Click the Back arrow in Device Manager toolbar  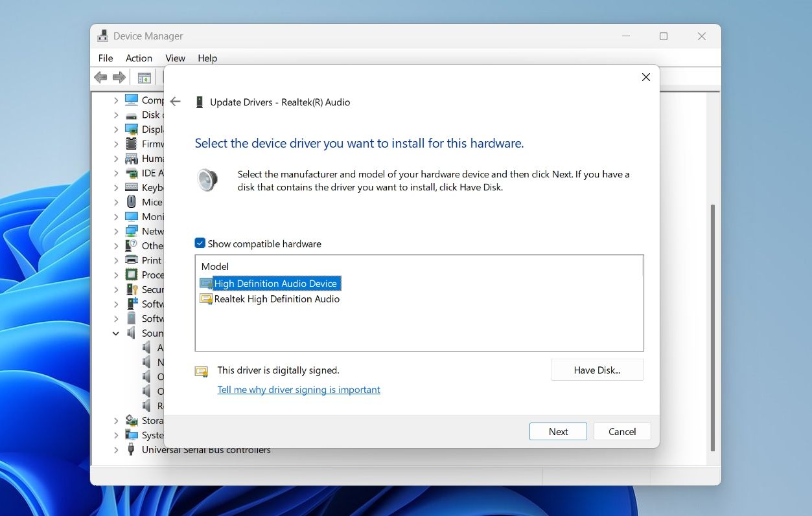tap(100, 78)
